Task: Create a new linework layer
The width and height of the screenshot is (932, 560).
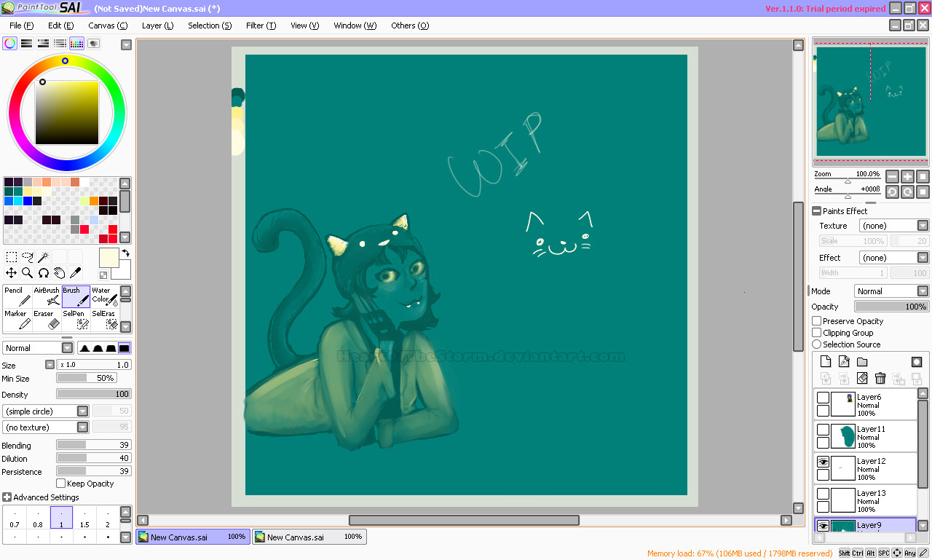Action: pyautogui.click(x=844, y=362)
